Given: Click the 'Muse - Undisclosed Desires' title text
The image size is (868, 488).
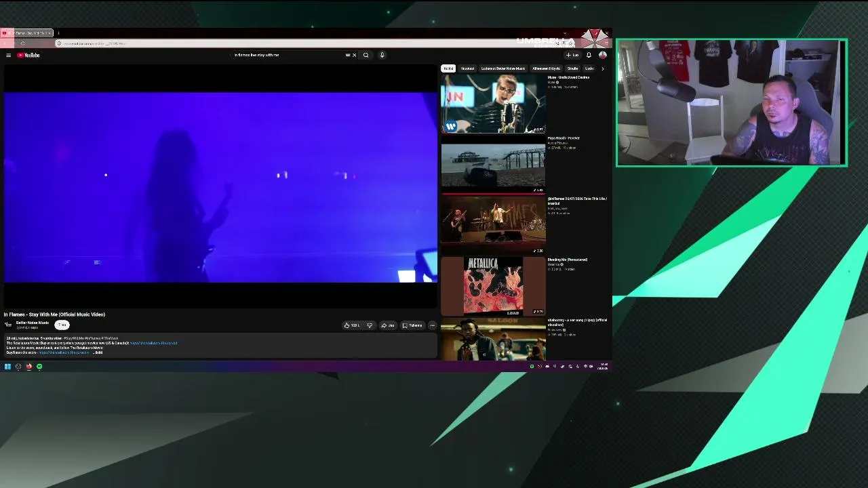Looking at the screenshot, I should [568, 77].
